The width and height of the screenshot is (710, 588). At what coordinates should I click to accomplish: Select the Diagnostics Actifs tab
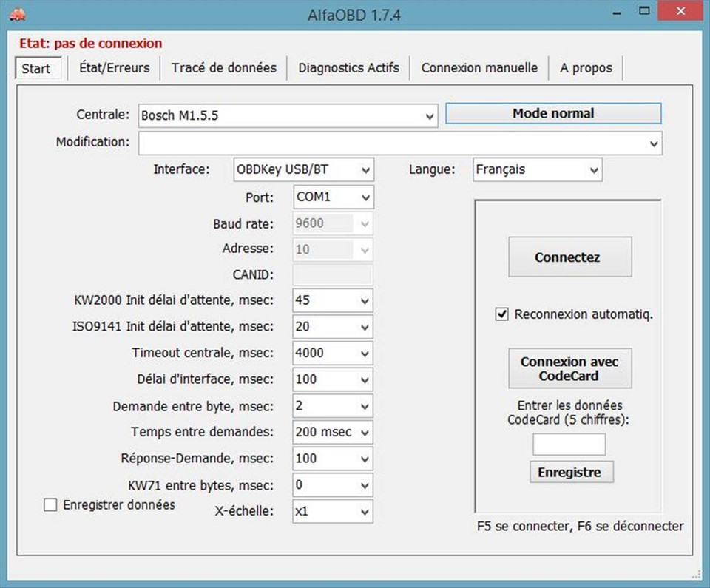tap(348, 67)
